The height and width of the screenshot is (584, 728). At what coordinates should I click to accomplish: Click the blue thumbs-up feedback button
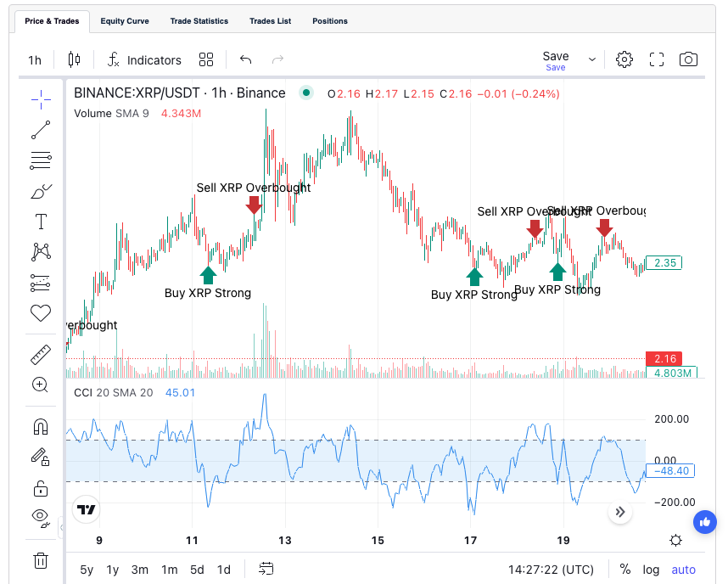coord(705,522)
